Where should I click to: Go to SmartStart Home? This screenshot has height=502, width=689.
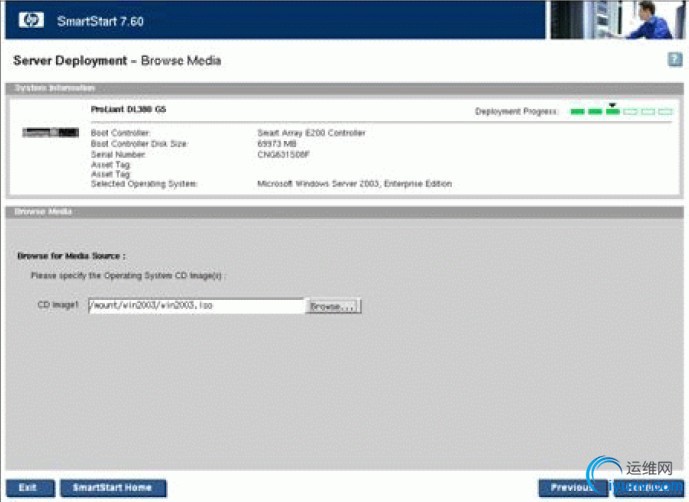(113, 488)
